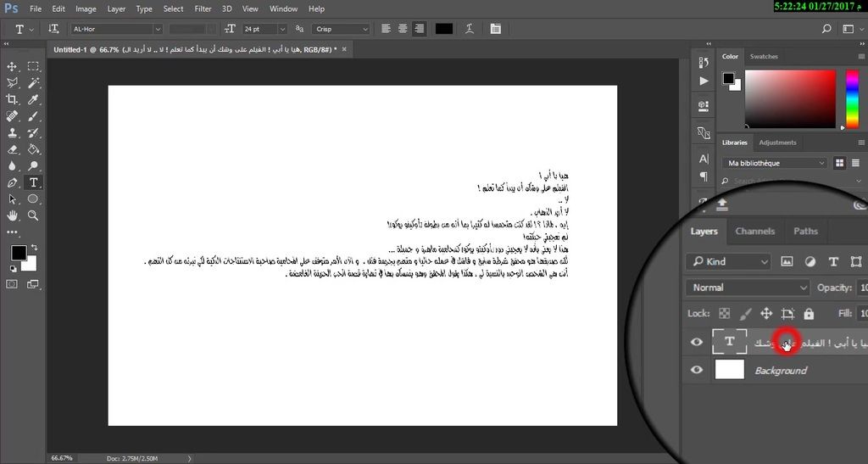Pick the Path Selection tool
This screenshot has height=464, width=868.
click(x=12, y=199)
